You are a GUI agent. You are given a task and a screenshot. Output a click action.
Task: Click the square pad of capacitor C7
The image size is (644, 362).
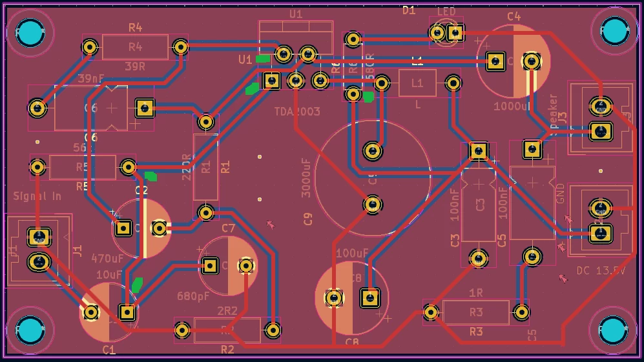tap(210, 266)
